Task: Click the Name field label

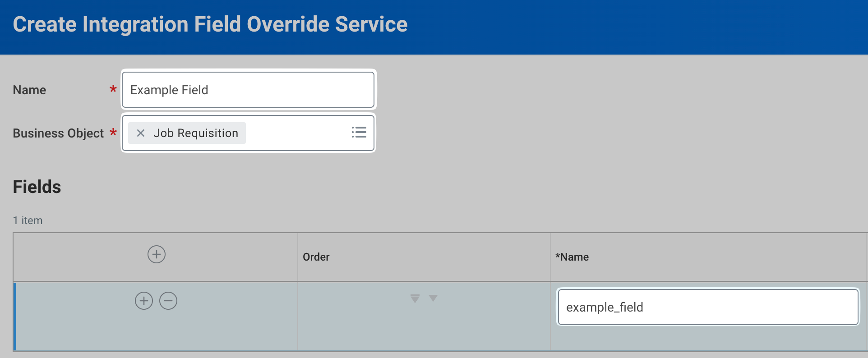Action: tap(29, 90)
